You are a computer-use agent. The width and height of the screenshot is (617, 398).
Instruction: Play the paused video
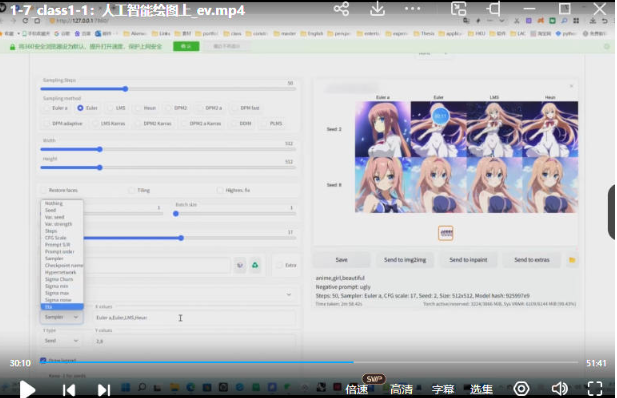[27, 390]
